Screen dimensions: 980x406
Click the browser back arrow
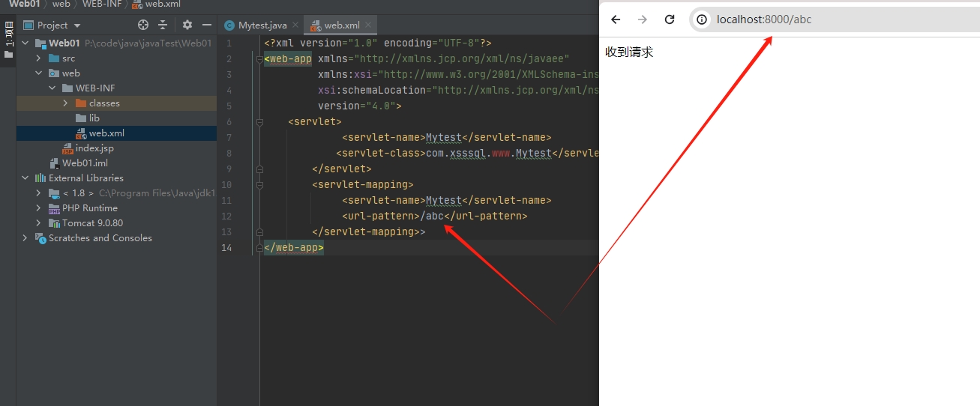(616, 19)
